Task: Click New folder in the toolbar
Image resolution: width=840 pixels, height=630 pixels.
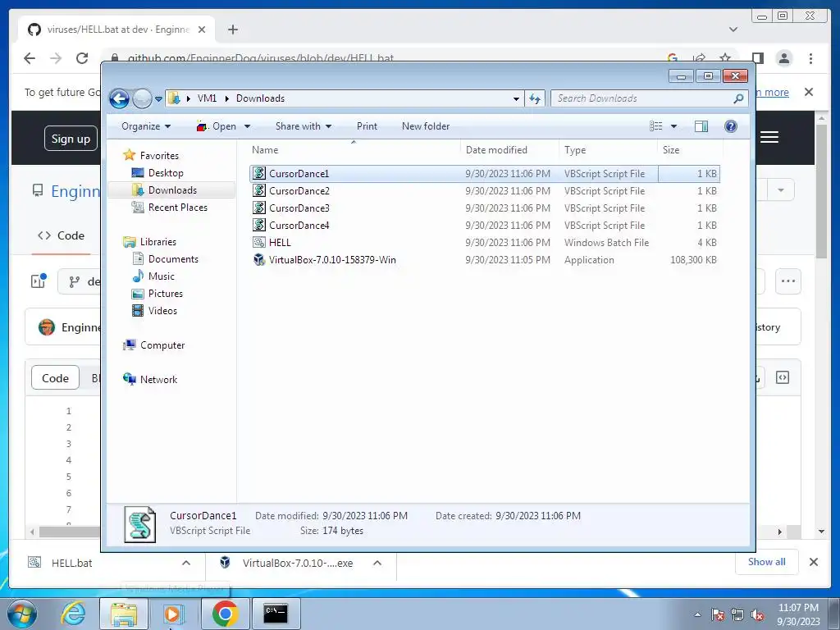Action: point(426,126)
